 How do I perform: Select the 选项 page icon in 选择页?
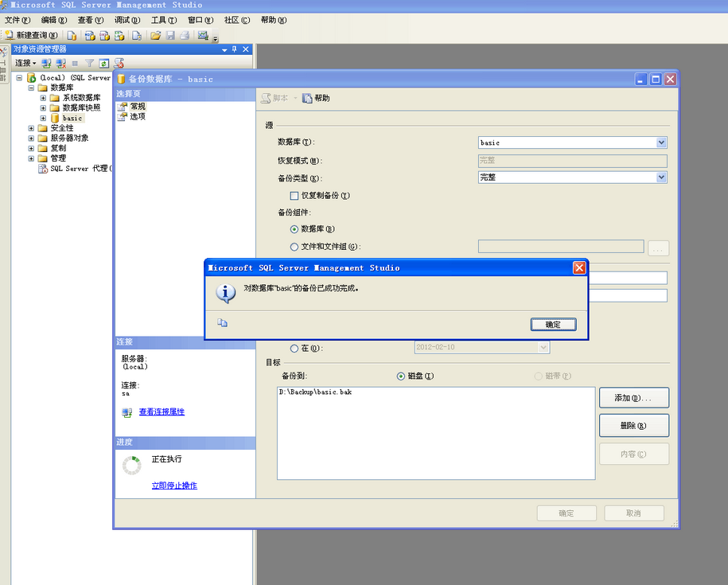[x=123, y=116]
